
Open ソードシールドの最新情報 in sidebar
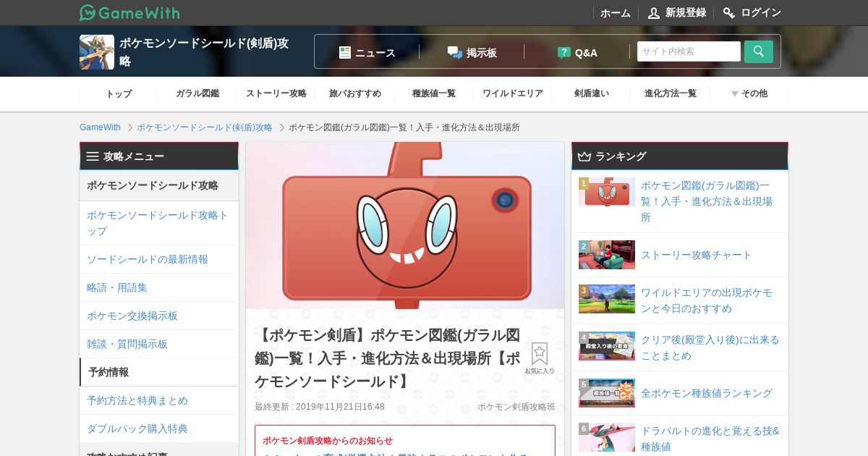[x=159, y=259]
